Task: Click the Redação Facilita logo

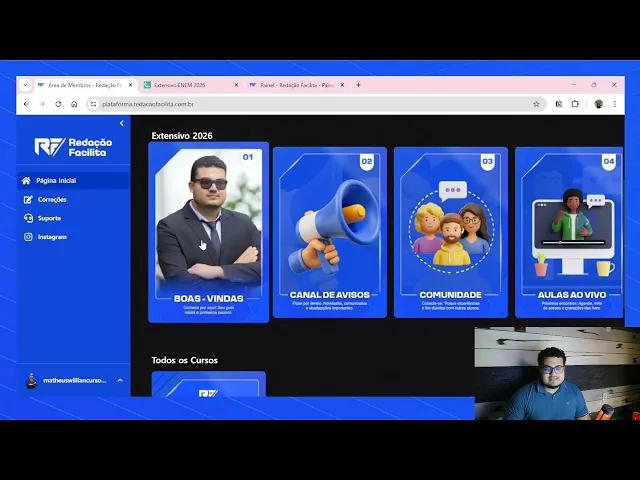Action: pos(73,147)
